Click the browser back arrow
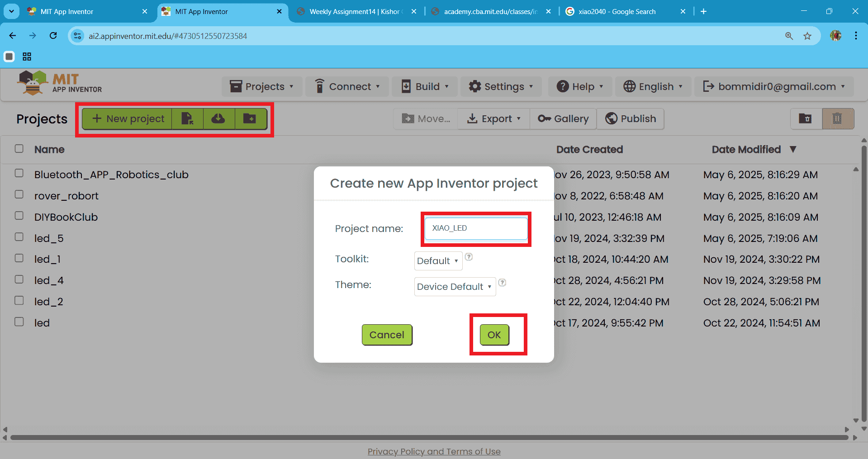 [x=13, y=36]
